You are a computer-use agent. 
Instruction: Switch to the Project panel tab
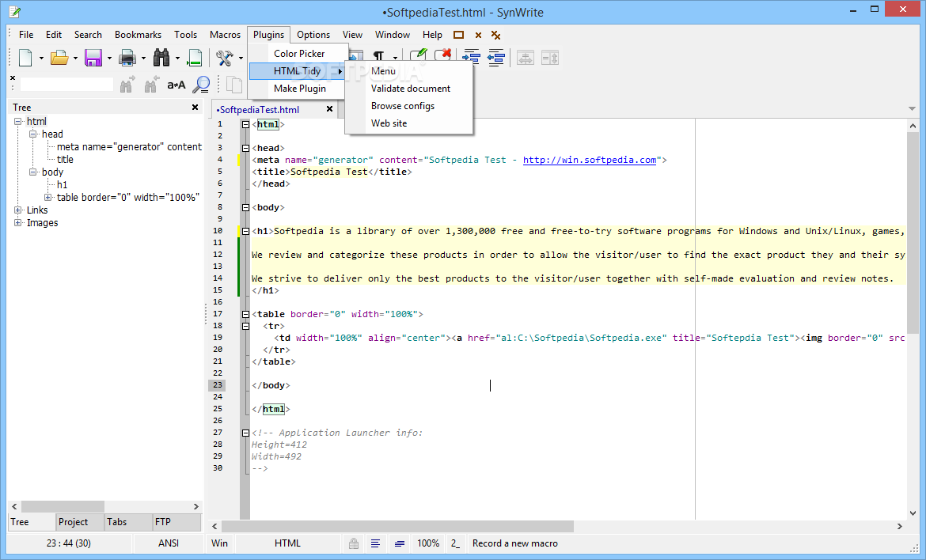(80, 522)
